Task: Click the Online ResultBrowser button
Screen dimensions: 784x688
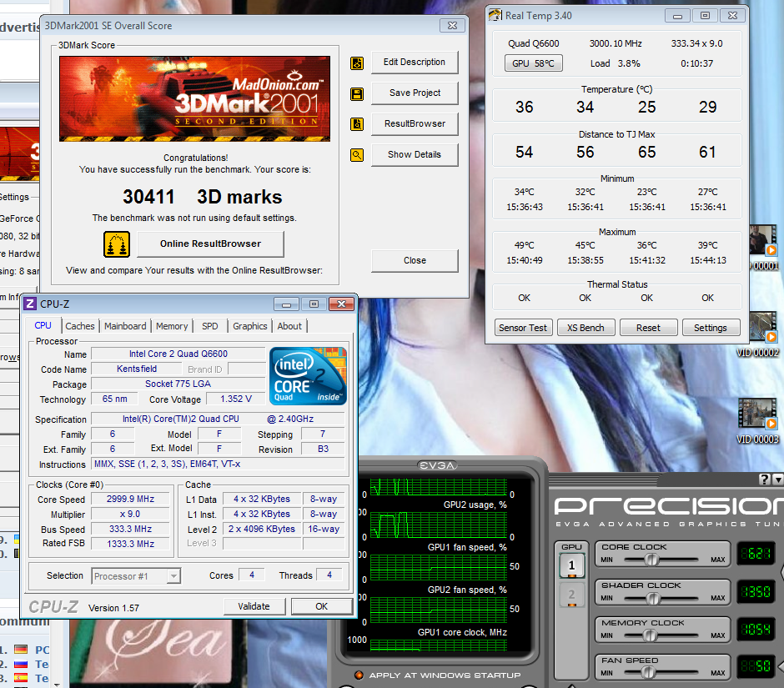Action: [x=210, y=244]
